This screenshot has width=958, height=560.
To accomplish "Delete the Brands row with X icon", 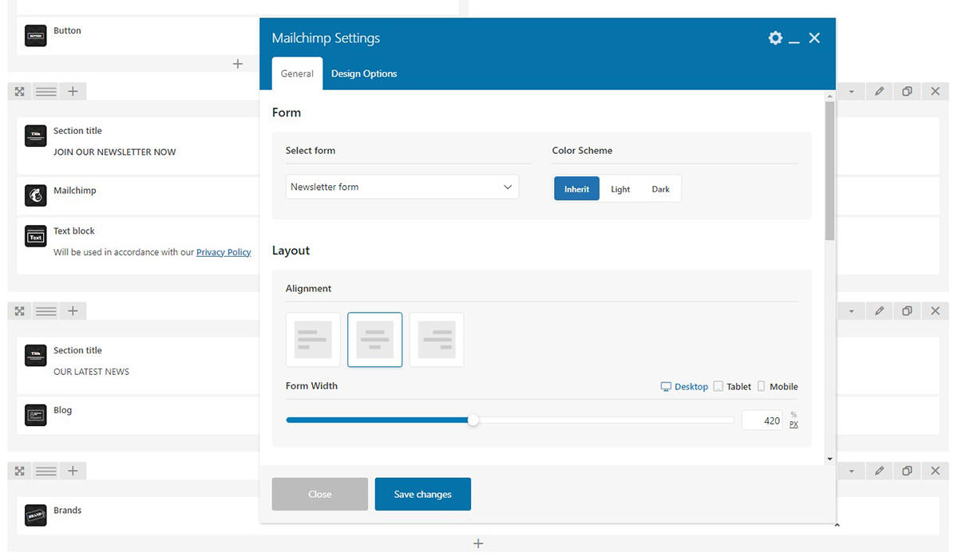I will (936, 471).
